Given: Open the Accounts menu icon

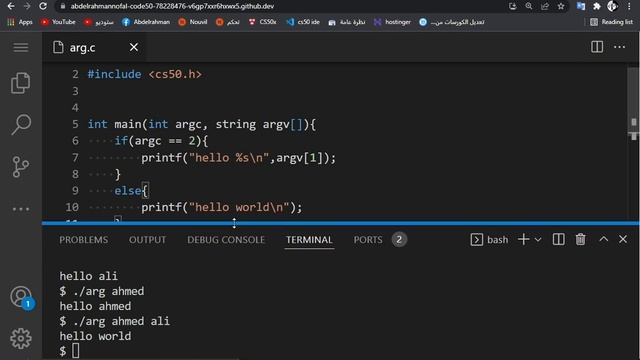Looking at the screenshot, I should click(21, 297).
